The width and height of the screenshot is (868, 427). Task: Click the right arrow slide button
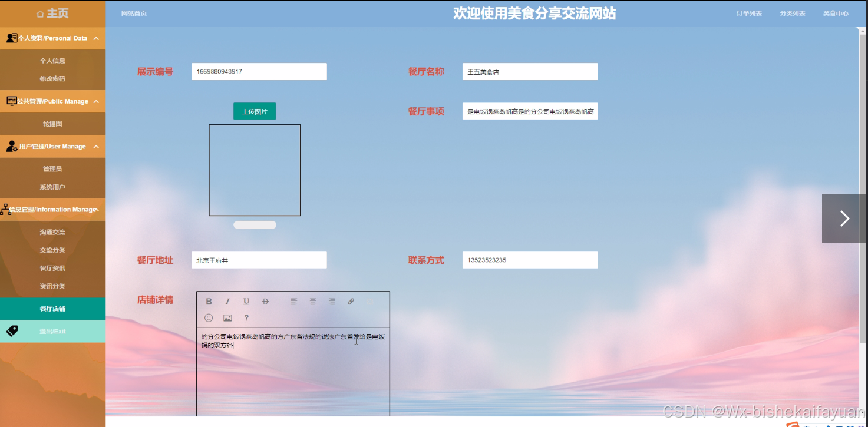pyautogui.click(x=844, y=219)
